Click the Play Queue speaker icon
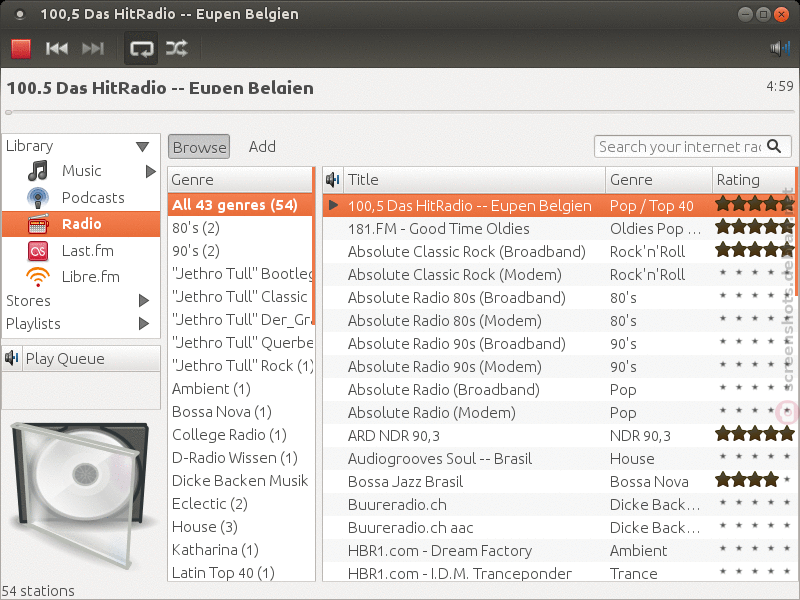Screen dimensions: 800x600 [x=12, y=358]
